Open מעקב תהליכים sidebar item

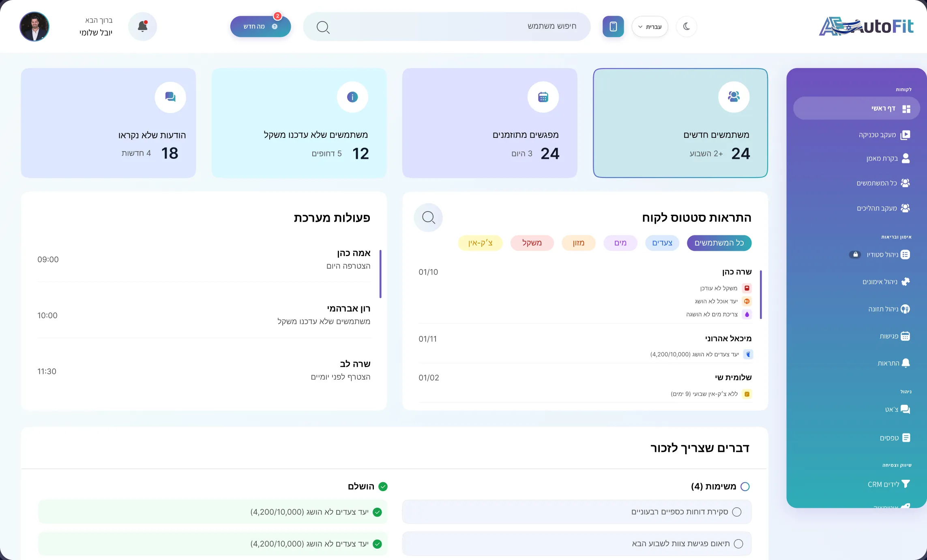pyautogui.click(x=883, y=208)
